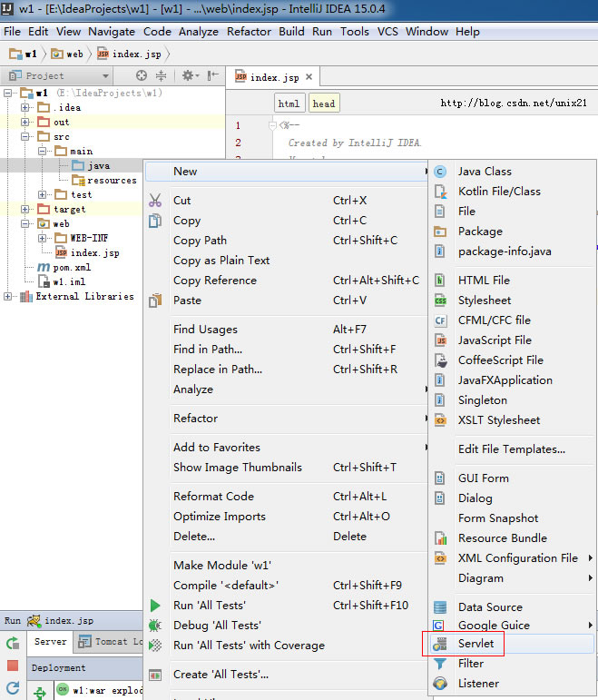
Task: Collapse code fold marker on line 1
Action: point(272,126)
